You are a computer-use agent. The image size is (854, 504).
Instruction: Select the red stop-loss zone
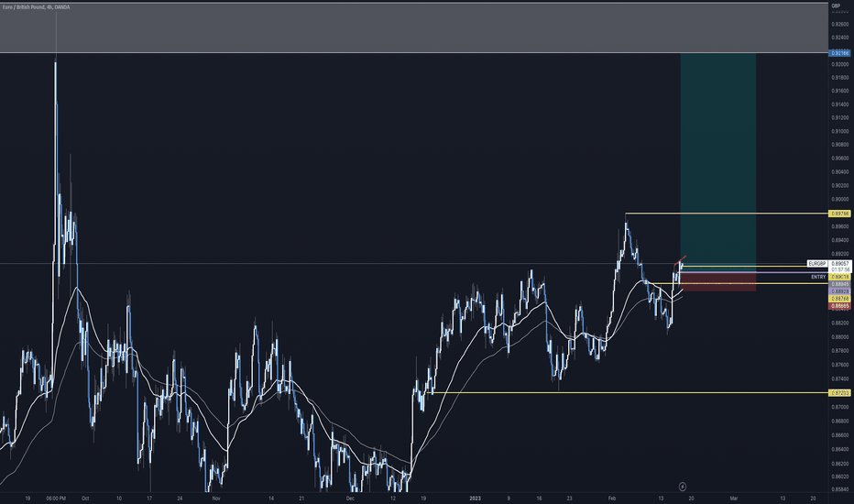click(x=717, y=281)
